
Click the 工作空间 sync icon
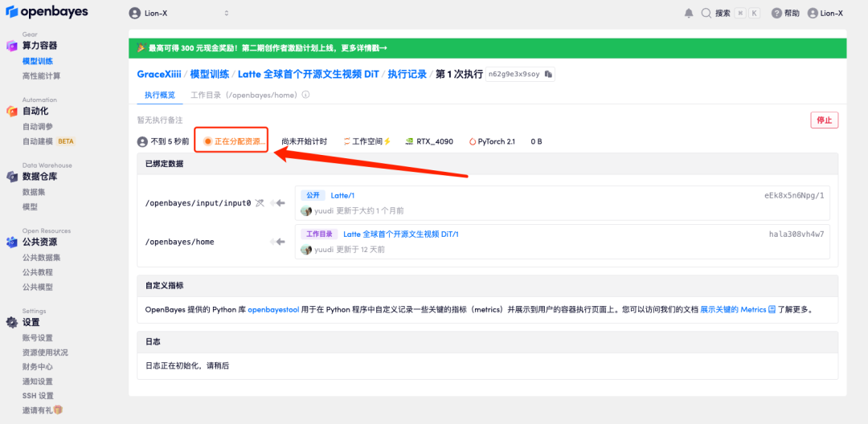click(x=347, y=141)
